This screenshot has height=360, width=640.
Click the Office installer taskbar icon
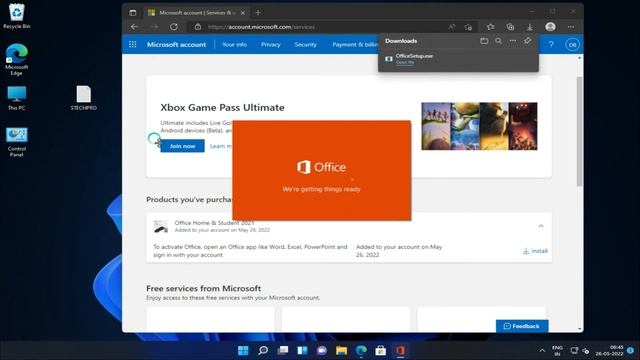(400, 351)
